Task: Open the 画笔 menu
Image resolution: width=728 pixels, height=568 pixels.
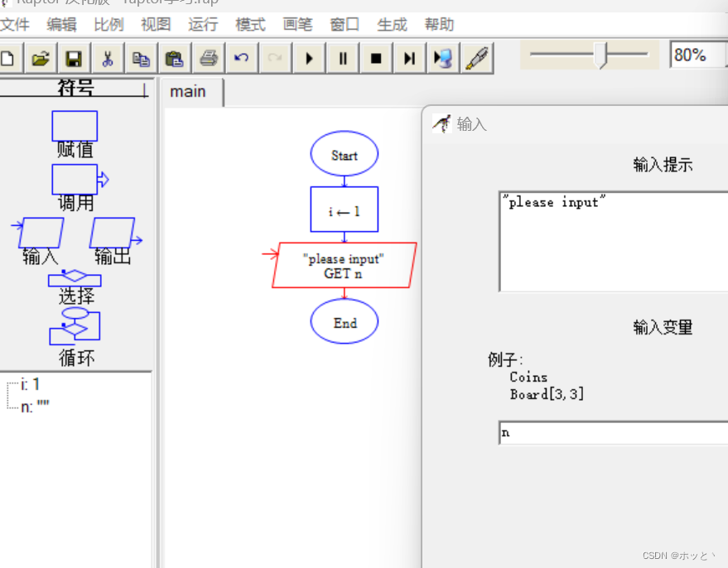Action: pyautogui.click(x=297, y=24)
